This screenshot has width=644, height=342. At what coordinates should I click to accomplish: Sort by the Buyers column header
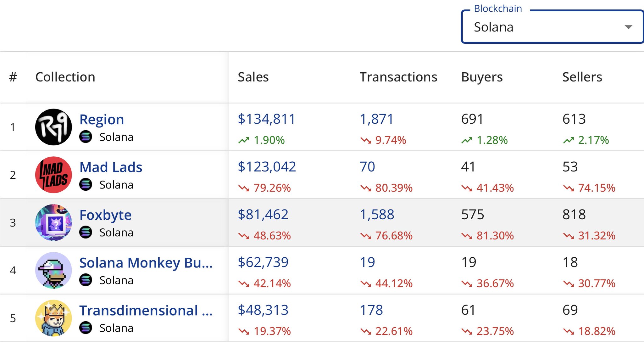pyautogui.click(x=482, y=77)
